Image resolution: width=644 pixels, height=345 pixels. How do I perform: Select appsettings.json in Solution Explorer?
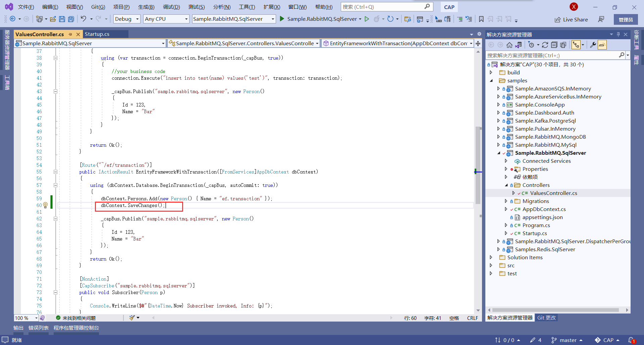click(x=542, y=217)
